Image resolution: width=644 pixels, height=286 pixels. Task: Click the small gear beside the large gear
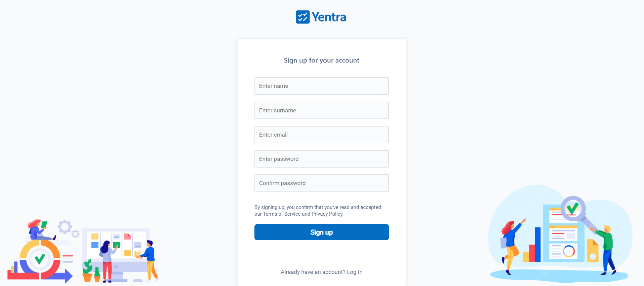(x=76, y=234)
